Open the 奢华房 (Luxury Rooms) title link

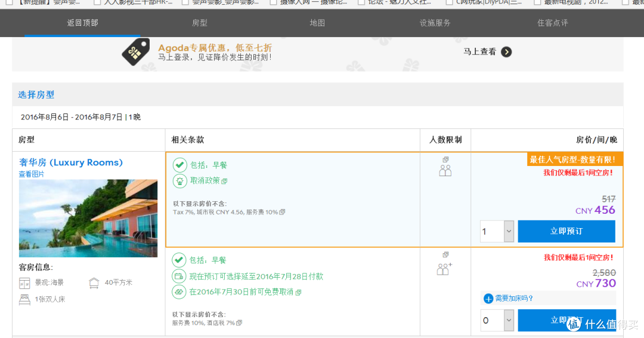(x=70, y=162)
